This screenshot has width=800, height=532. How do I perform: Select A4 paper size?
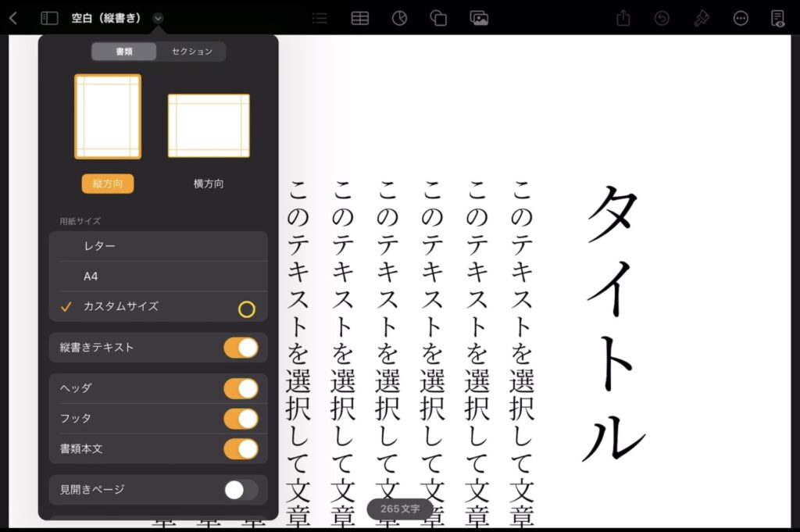158,277
